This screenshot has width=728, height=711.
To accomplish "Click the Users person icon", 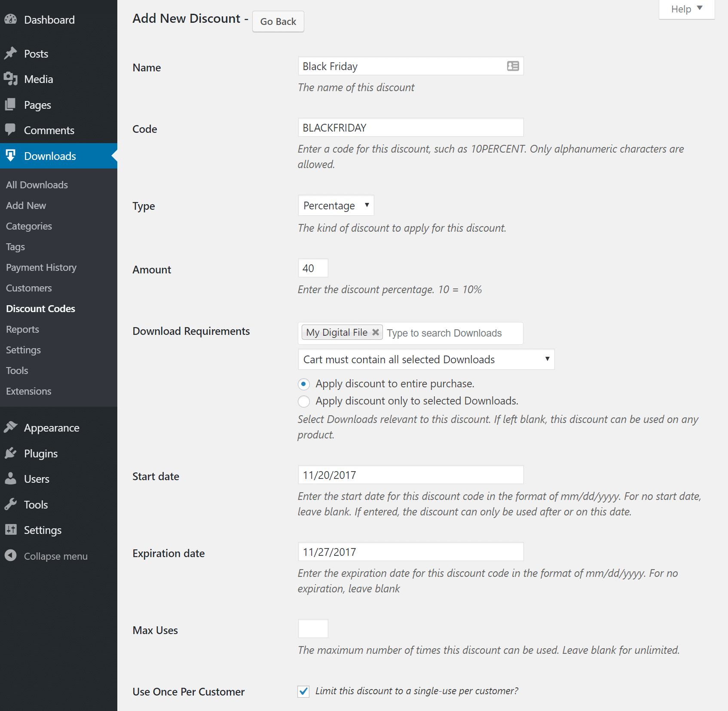I will (x=11, y=478).
